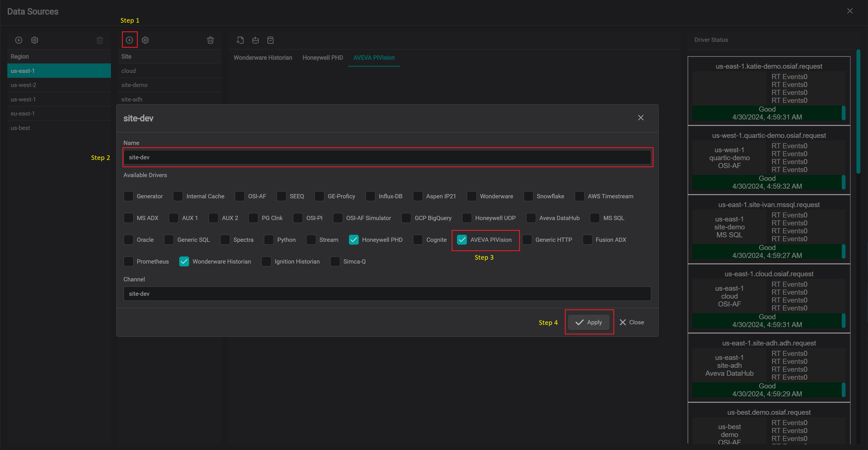
Task: Select the AVEVA PIVision tab
Action: 374,58
